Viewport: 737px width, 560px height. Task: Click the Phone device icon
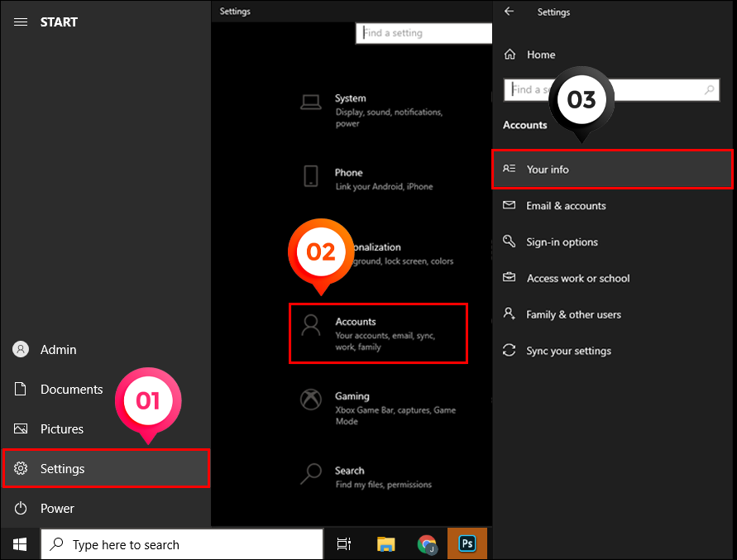pyautogui.click(x=311, y=176)
